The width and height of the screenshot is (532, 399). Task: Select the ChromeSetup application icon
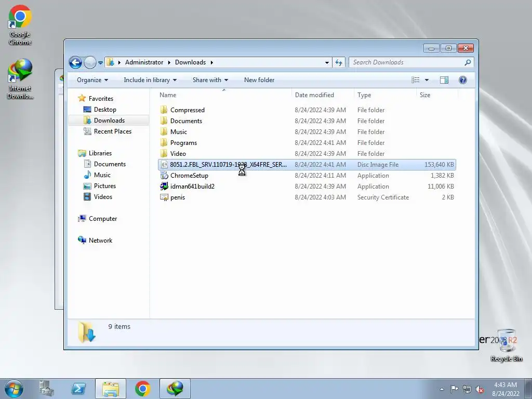coord(164,176)
